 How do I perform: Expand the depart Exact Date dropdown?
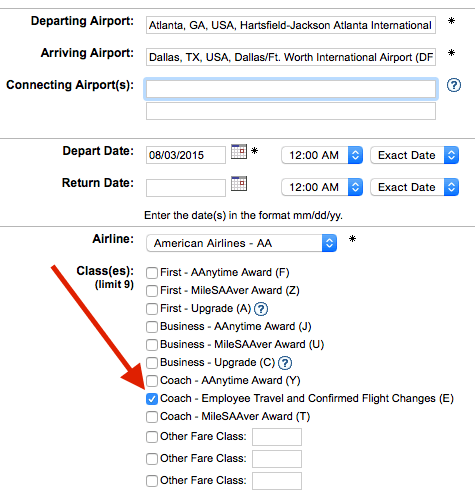click(x=415, y=155)
